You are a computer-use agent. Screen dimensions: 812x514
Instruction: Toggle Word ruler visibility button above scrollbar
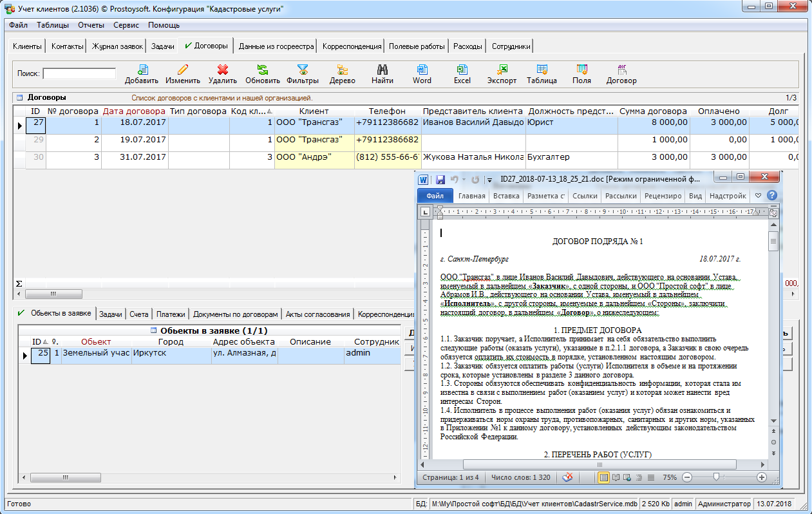pyautogui.click(x=773, y=213)
